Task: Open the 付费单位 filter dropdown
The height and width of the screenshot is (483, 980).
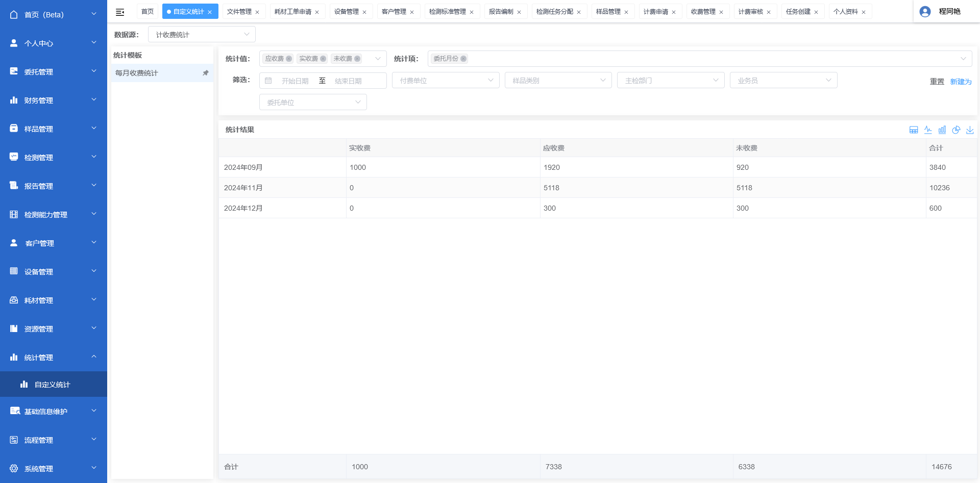Action: coord(446,80)
